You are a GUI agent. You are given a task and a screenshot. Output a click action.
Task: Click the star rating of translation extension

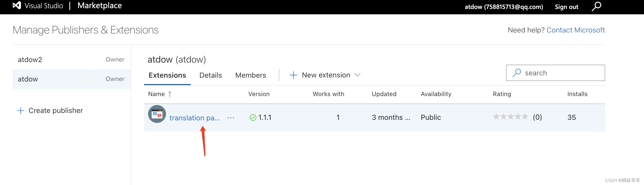510,117
